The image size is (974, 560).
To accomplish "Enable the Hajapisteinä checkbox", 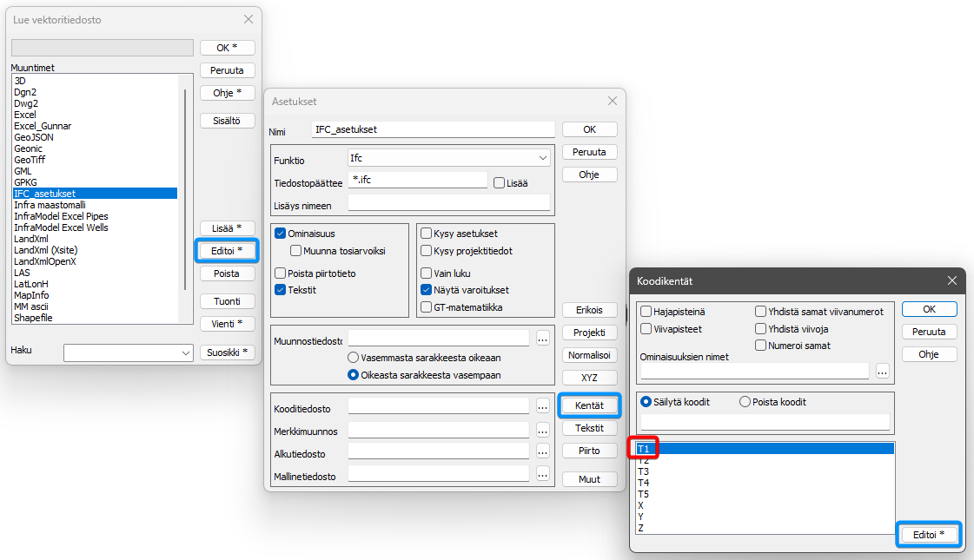I will 646,312.
